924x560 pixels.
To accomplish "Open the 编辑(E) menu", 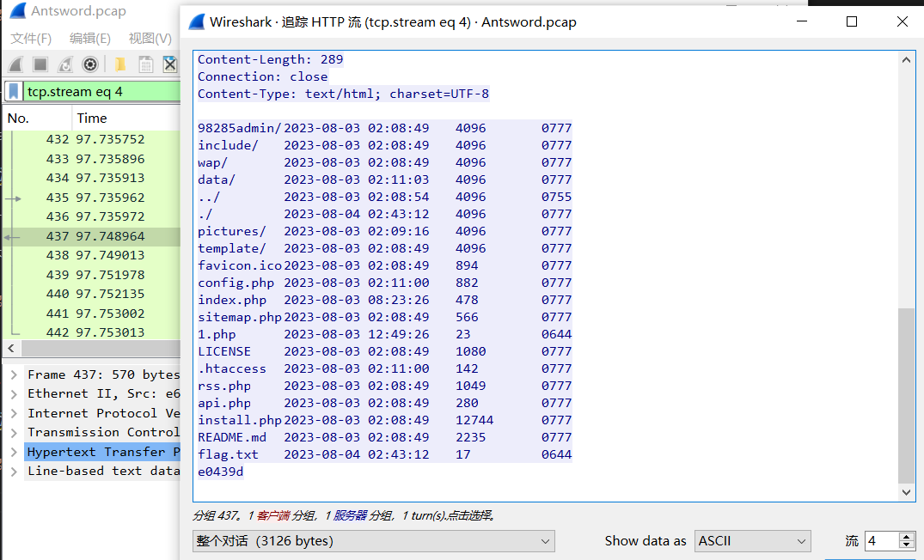I will pyautogui.click(x=89, y=38).
